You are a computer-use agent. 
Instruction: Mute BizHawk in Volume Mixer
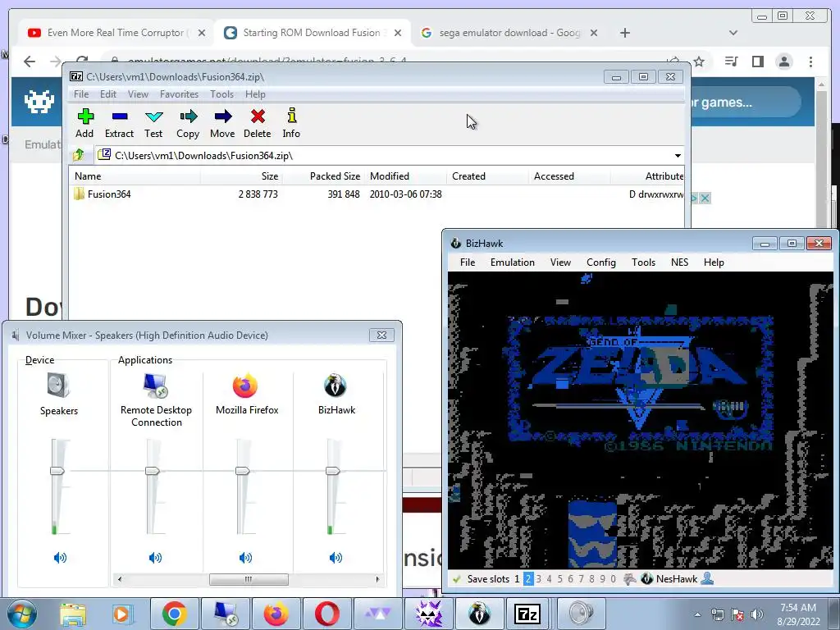click(x=336, y=558)
